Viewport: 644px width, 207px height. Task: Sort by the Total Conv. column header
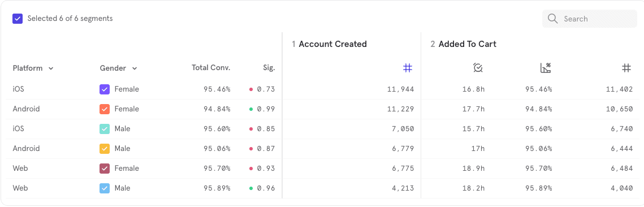click(211, 68)
